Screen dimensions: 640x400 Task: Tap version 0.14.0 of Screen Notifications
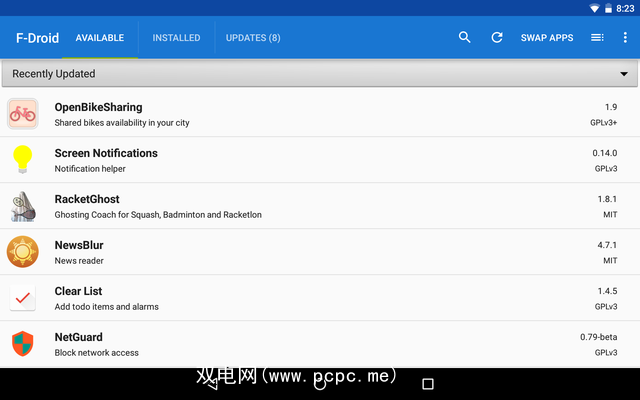[605, 153]
